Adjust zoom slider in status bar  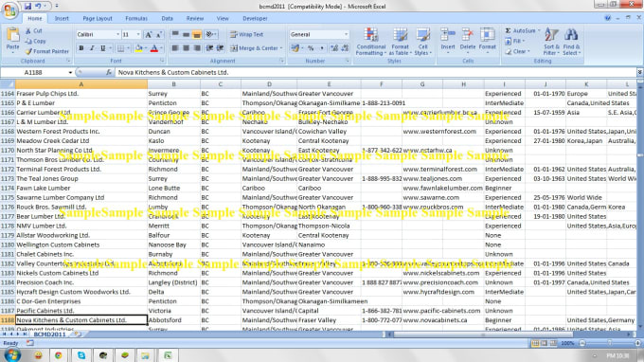click(x=610, y=343)
